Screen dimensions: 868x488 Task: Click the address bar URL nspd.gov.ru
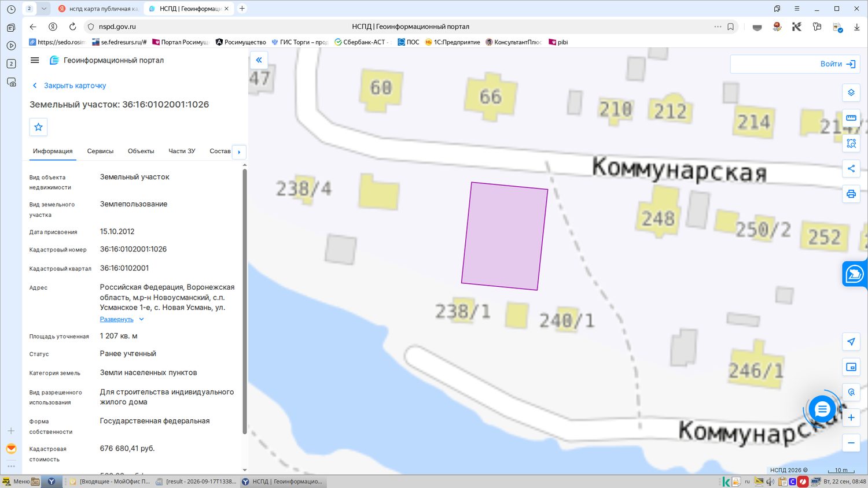click(117, 27)
